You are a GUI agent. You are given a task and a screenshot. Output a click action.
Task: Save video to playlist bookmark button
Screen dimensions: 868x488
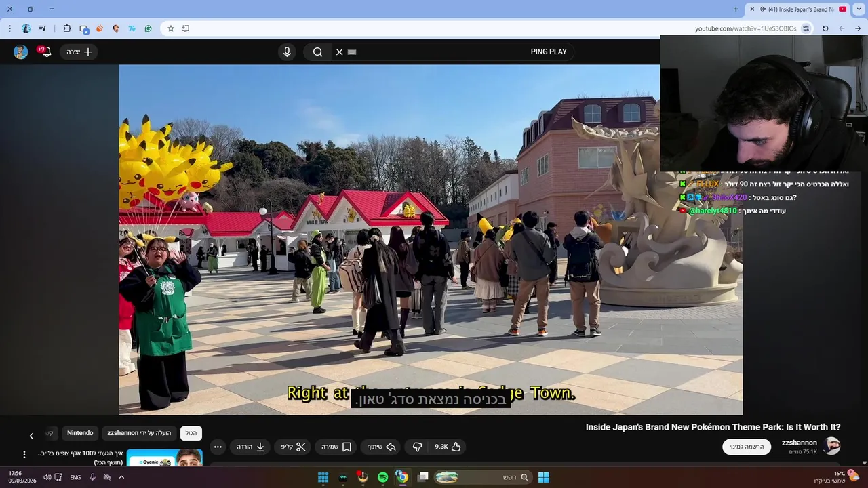(x=336, y=447)
